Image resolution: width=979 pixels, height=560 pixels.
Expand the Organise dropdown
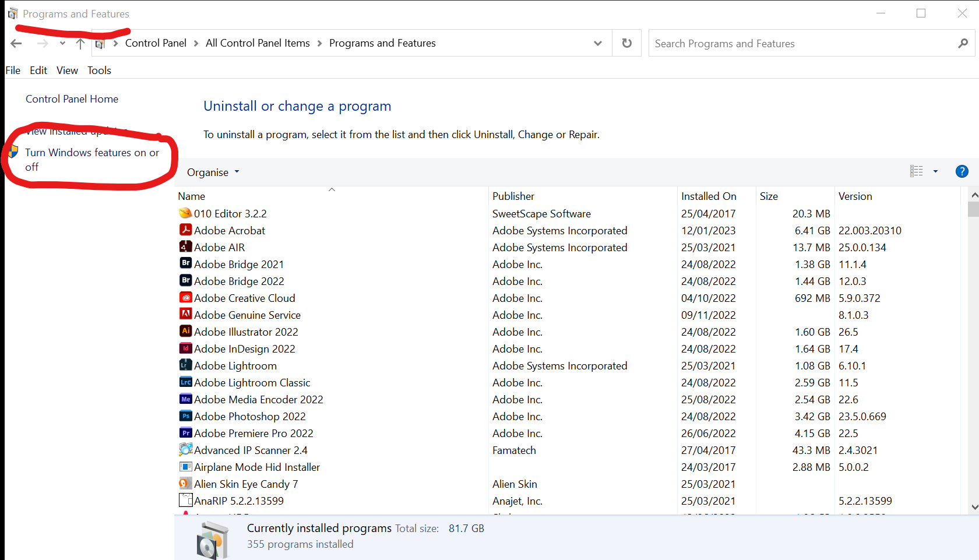click(x=213, y=172)
